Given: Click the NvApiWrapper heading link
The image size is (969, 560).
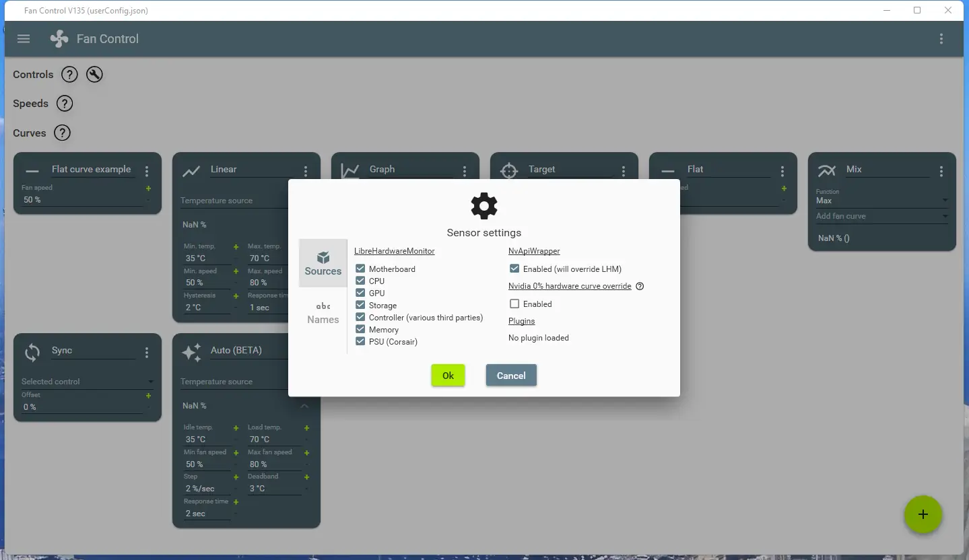Looking at the screenshot, I should [x=534, y=251].
